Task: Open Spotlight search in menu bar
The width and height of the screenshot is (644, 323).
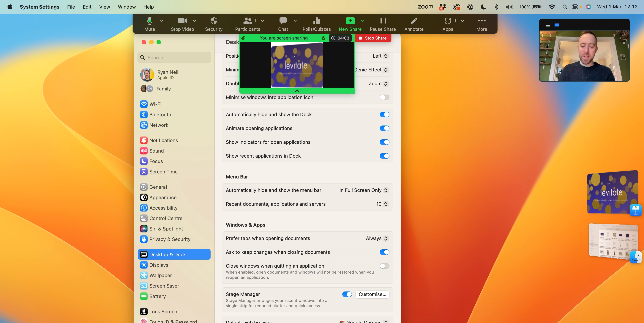Action: pyautogui.click(x=564, y=7)
